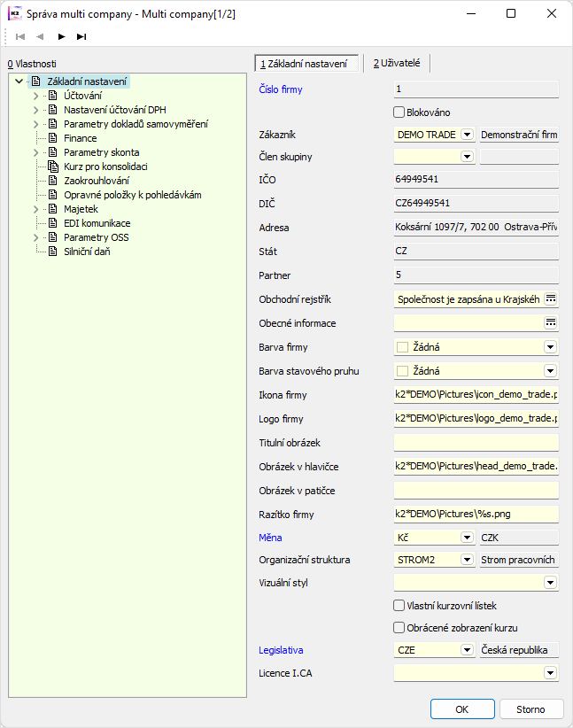Click the multi-page icon beside Kurz pro konsolidaci
The height and width of the screenshot is (728, 573).
(x=53, y=167)
